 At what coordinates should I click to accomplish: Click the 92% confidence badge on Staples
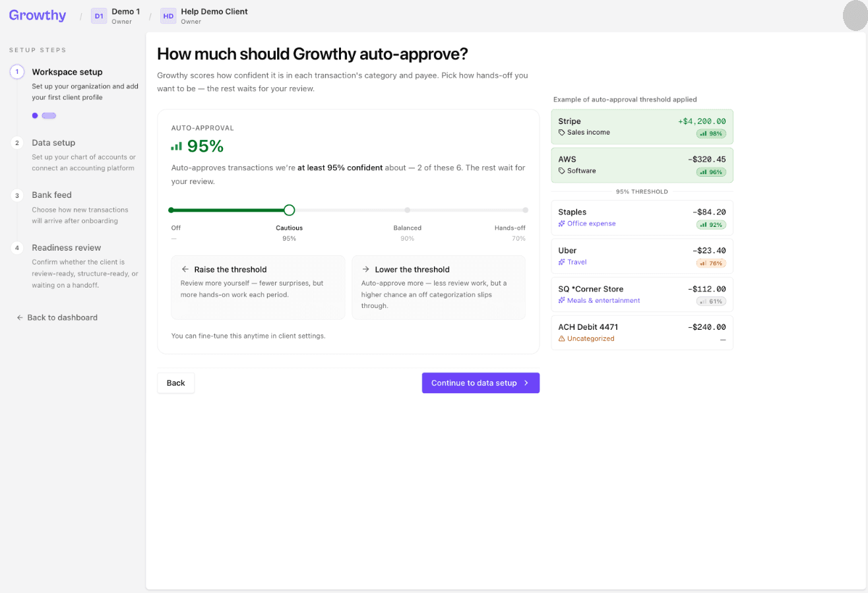click(711, 225)
